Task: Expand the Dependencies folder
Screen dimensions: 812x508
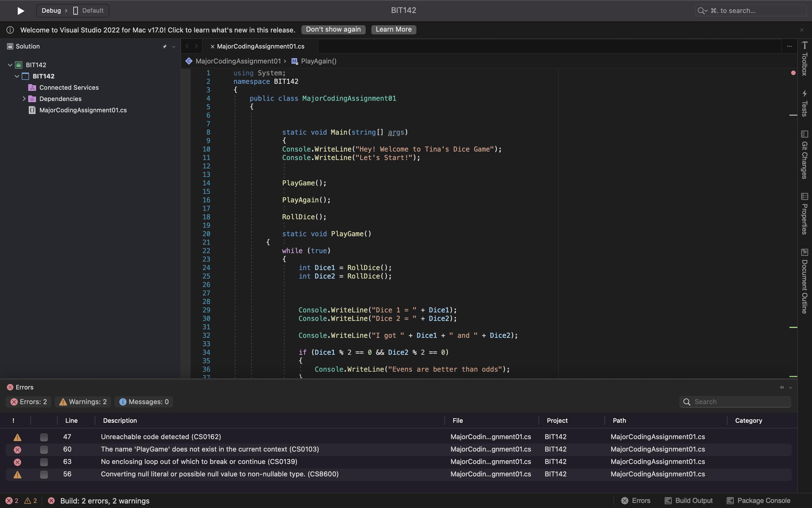Action: pos(24,99)
